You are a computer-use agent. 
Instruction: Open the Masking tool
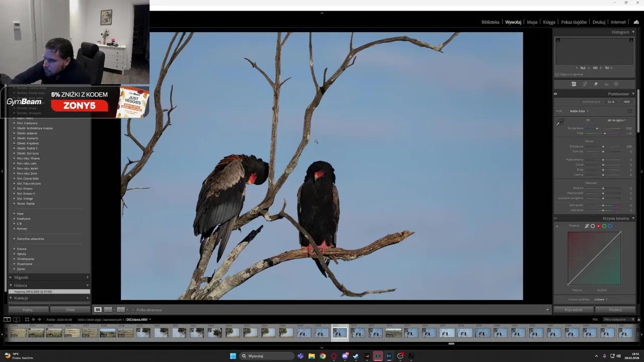click(616, 84)
